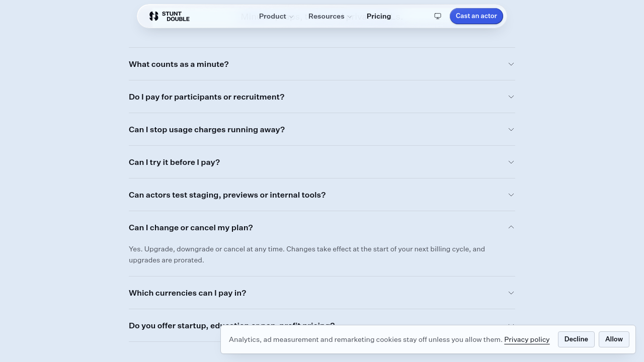644x362 pixels.
Task: Expand "Can I try it before I pay?"
Action: point(322,162)
